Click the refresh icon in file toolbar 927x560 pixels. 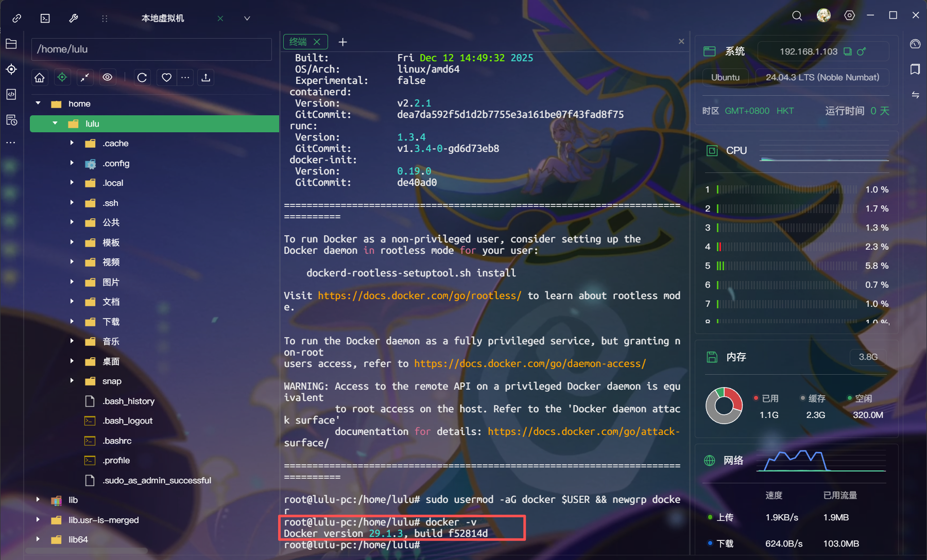pyautogui.click(x=142, y=78)
